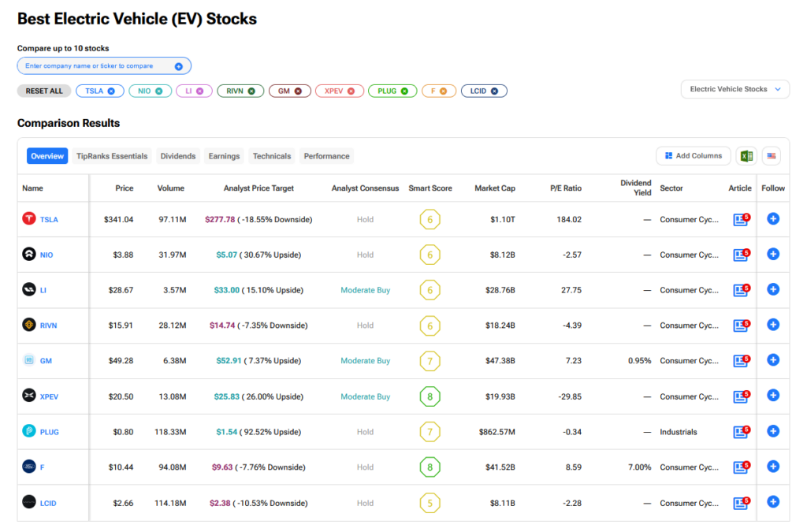The width and height of the screenshot is (807, 532).
Task: Select the Overview tab
Action: tap(47, 156)
